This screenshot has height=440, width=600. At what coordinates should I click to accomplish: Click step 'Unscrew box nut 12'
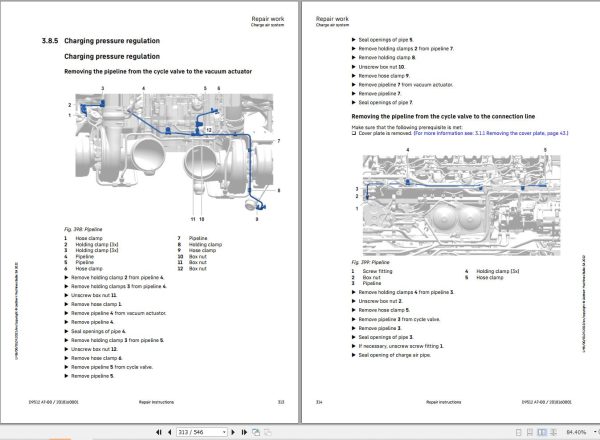coord(94,349)
